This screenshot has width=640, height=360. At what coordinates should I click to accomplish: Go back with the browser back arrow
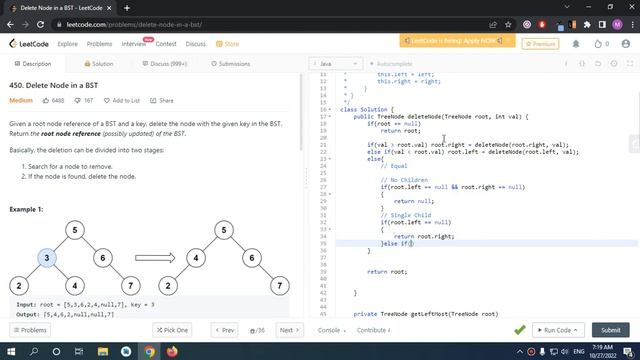[10, 24]
